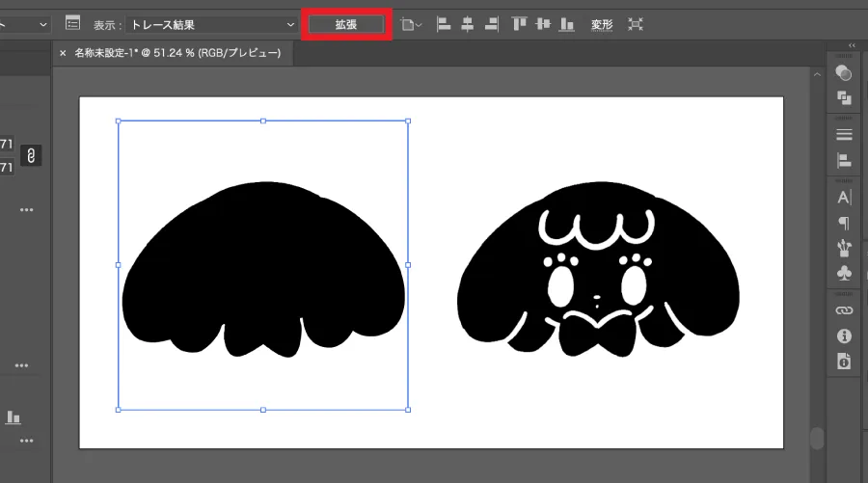This screenshot has height=483, width=868.
Task: Select the dog face artwork with bow
Action: tap(598, 269)
